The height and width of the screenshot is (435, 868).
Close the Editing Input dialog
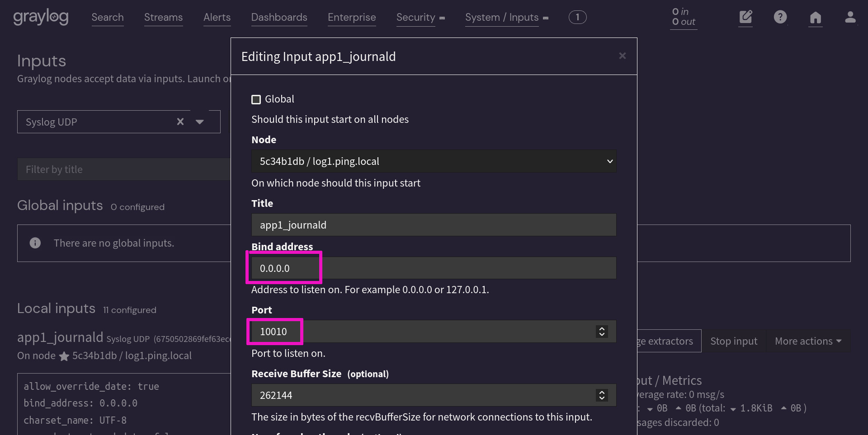click(622, 56)
